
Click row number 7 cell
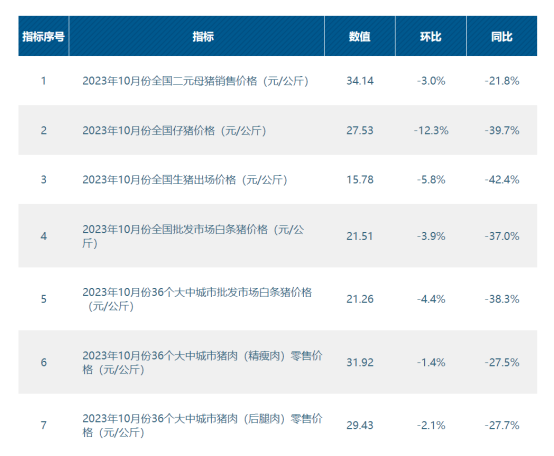[43, 425]
